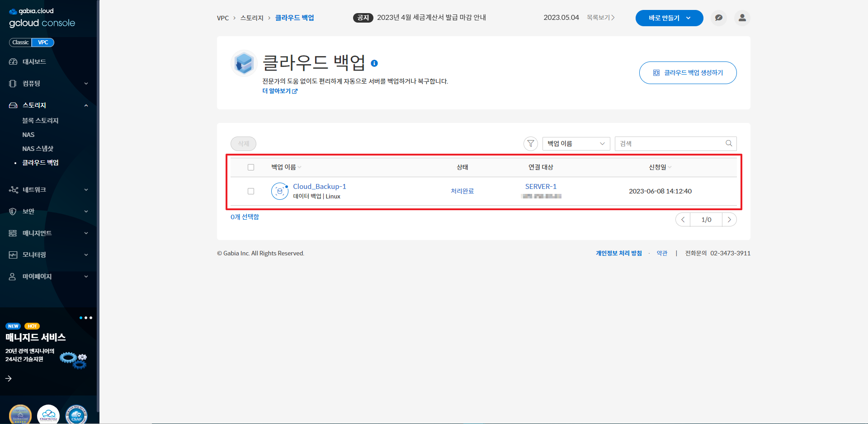This screenshot has height=424, width=868.
Task: Open the chat support icon
Action: point(719,18)
